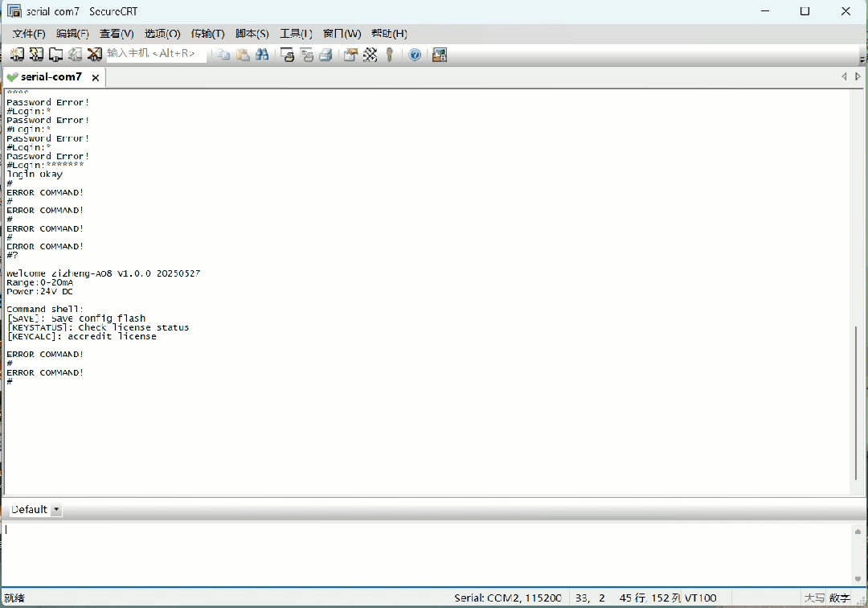868x608 pixels.
Task: Print the session using the printer icon
Action: (326, 54)
